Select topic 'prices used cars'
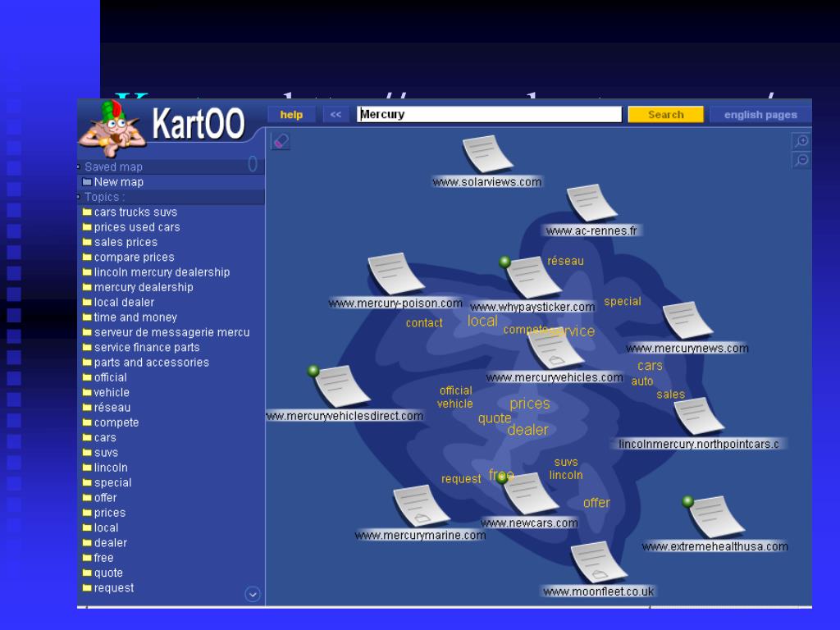Screen dimensions: 840x630 point(137,227)
